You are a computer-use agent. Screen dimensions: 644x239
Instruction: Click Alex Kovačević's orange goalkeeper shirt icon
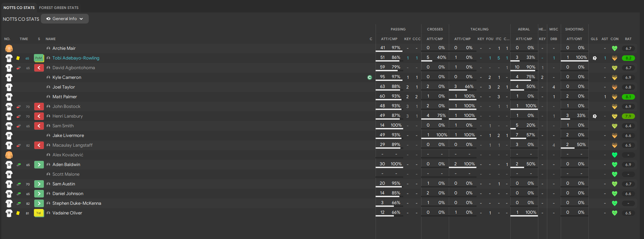click(x=9, y=155)
